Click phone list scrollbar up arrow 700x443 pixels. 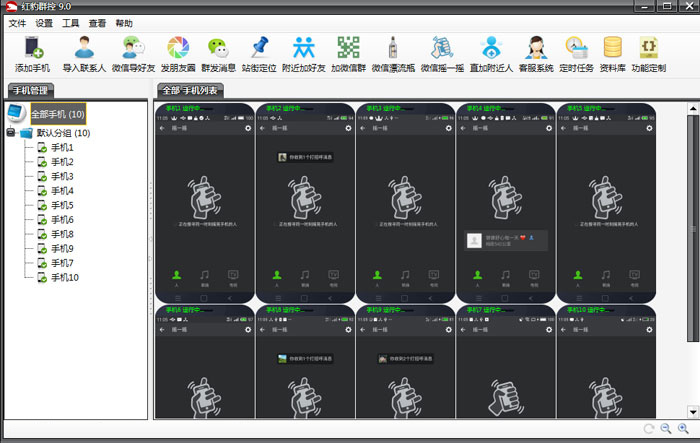pyautogui.click(x=693, y=109)
